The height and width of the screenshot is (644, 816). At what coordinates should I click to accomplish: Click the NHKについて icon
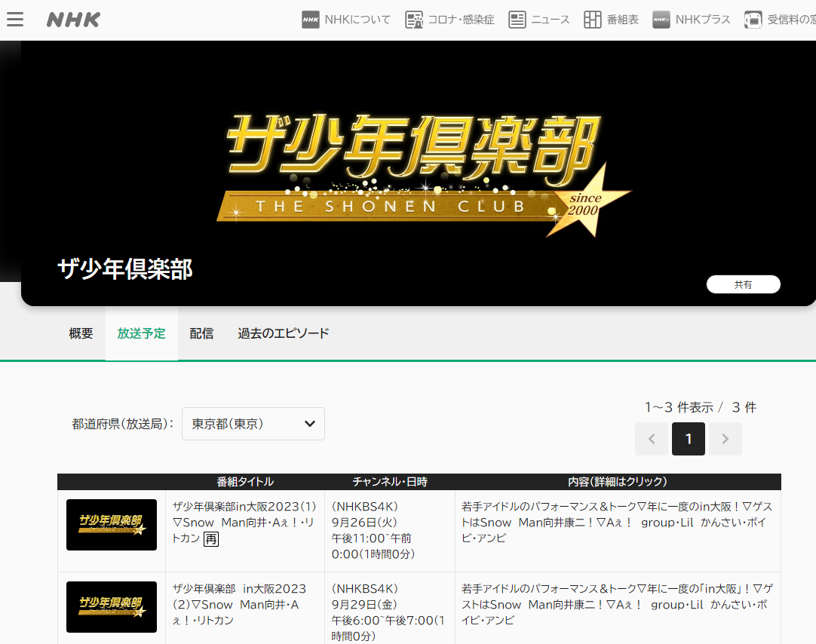pyautogui.click(x=311, y=20)
